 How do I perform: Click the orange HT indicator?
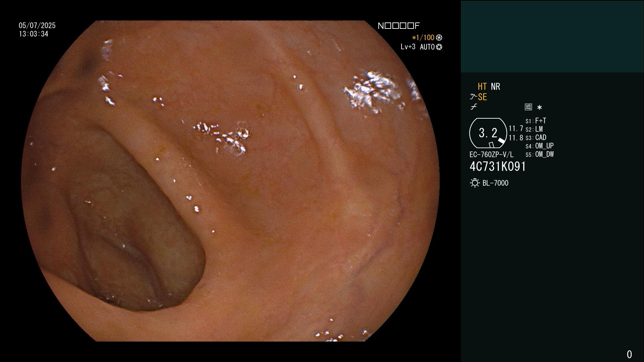(482, 86)
